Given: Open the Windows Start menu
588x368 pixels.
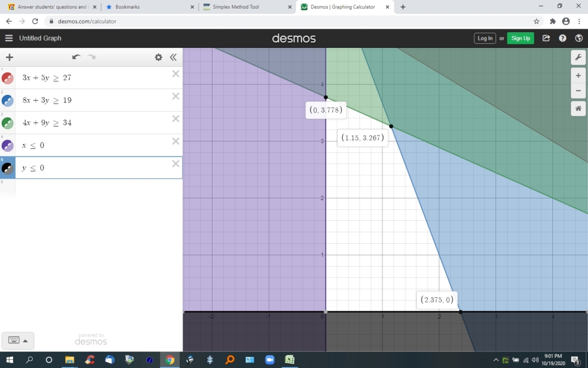Looking at the screenshot, I should (9, 360).
